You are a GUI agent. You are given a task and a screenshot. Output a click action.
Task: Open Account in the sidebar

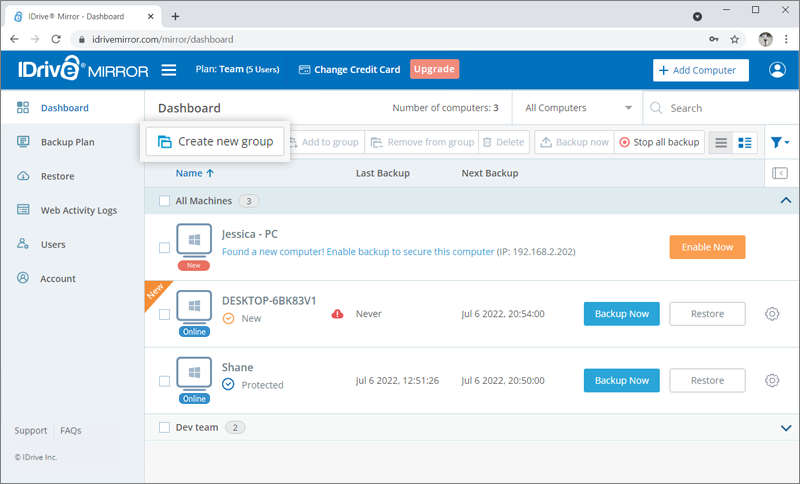click(58, 278)
